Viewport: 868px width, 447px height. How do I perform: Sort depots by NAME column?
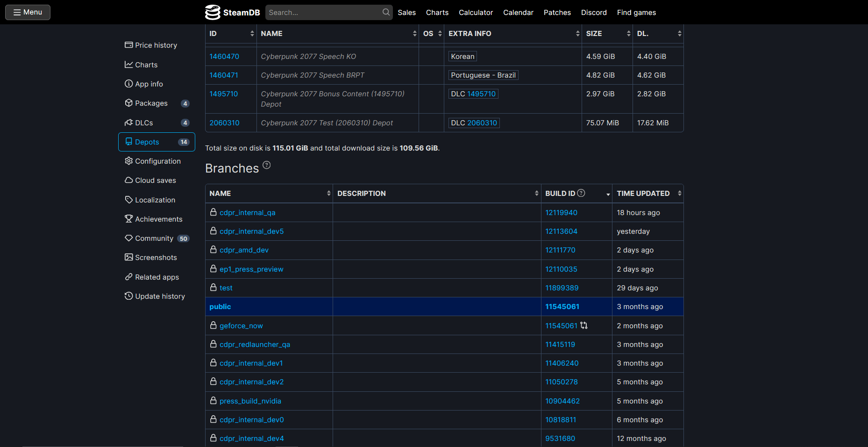coord(338,34)
